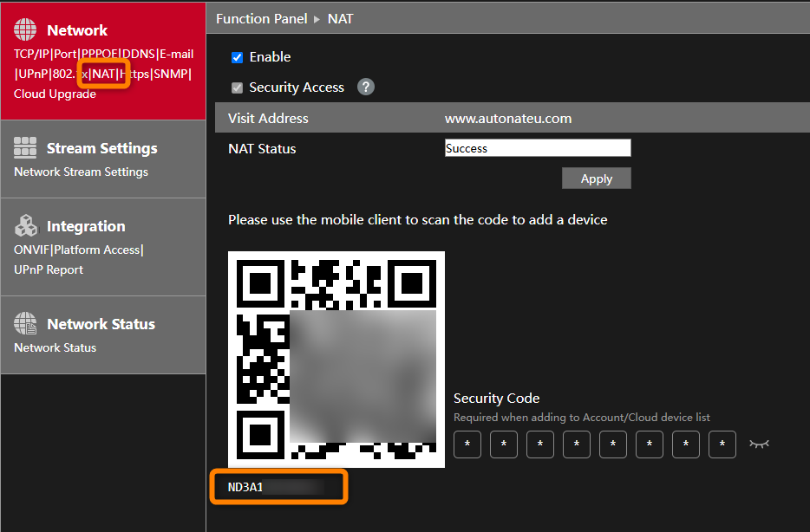
Task: Open the PPPOE settings link
Action: pyautogui.click(x=100, y=55)
